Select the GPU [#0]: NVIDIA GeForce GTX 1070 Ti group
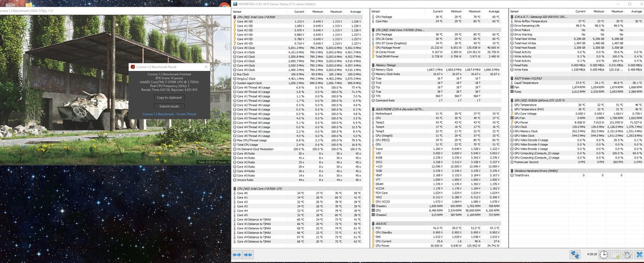The height and width of the screenshot is (263, 644). pos(576,100)
